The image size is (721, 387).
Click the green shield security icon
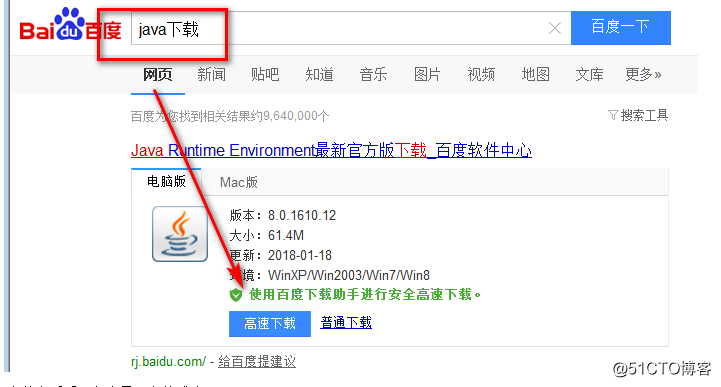point(236,295)
